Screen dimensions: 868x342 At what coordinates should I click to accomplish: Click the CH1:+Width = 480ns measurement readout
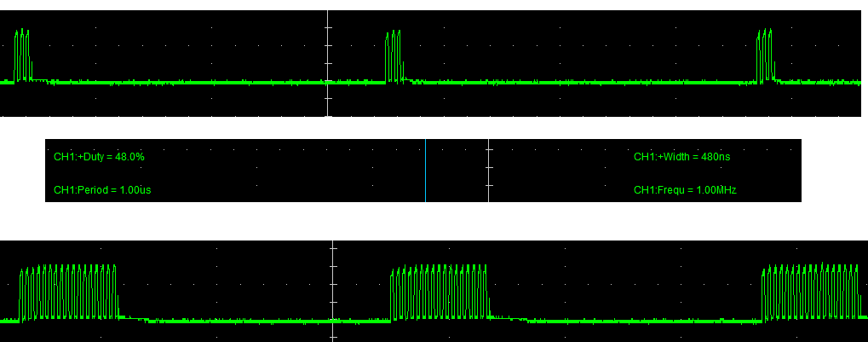pyautogui.click(x=681, y=157)
